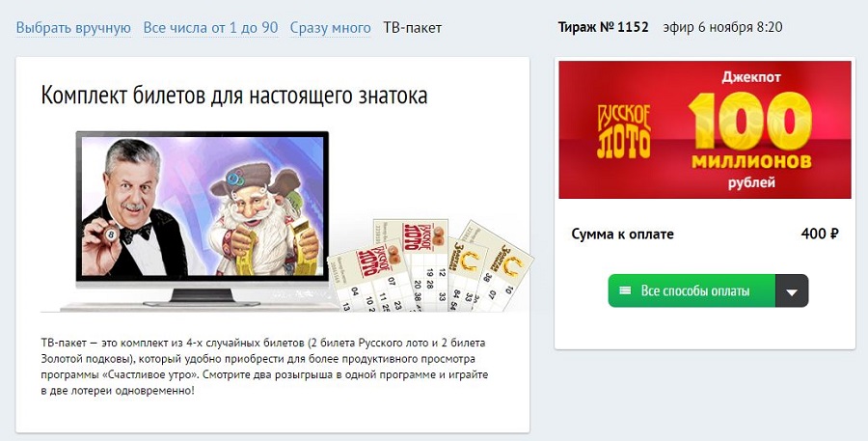Switch to 'Все числа от 1 до 90' tab
Viewport: 868px width, 441px height.
210,28
